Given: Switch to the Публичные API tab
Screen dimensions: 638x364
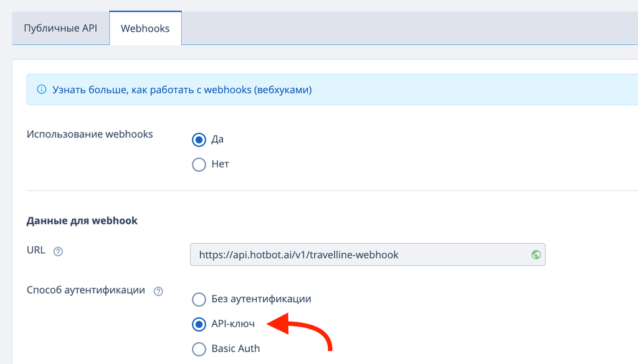Looking at the screenshot, I should tap(60, 28).
